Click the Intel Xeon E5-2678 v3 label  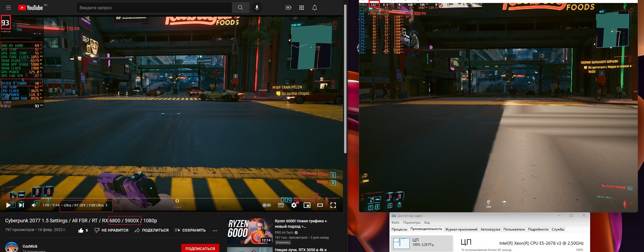pyautogui.click(x=541, y=243)
